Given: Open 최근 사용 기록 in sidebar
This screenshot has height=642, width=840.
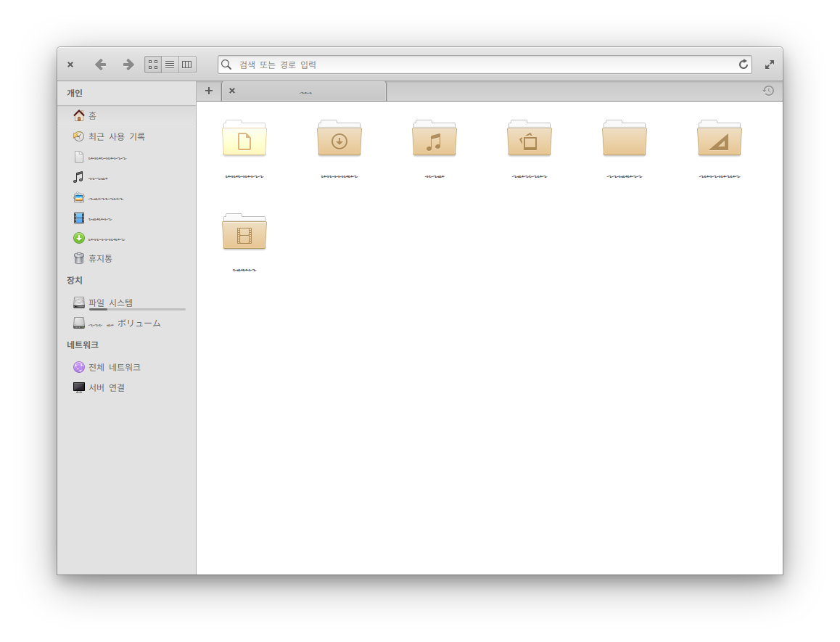Looking at the screenshot, I should click(126, 136).
